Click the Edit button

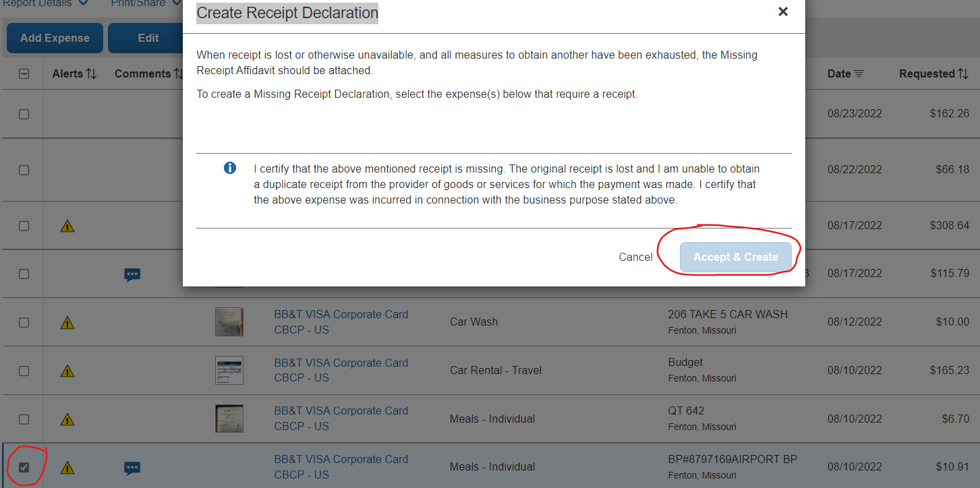click(148, 38)
